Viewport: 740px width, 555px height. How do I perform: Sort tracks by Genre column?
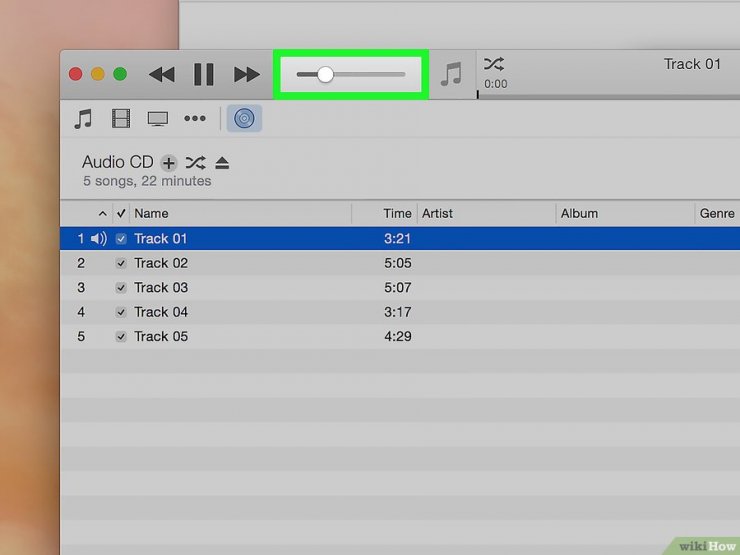tap(717, 213)
